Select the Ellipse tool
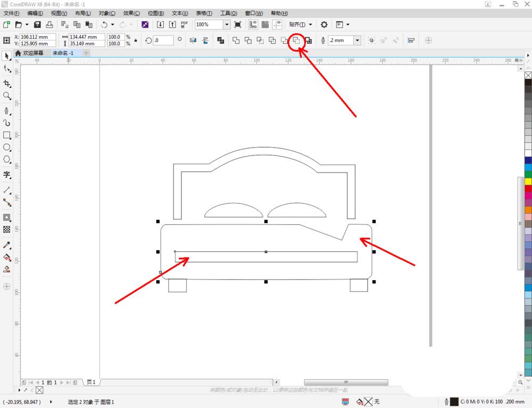The image size is (532, 408). pos(6,148)
